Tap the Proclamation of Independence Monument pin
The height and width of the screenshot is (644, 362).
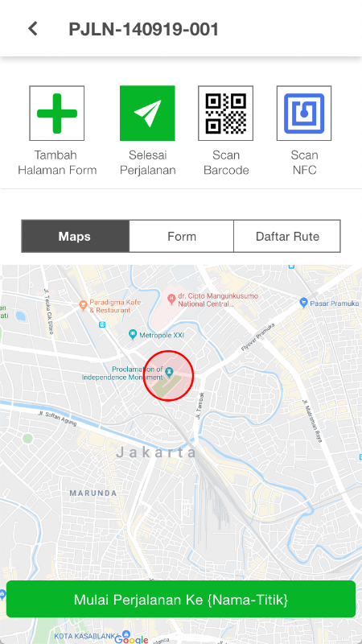pos(168,372)
